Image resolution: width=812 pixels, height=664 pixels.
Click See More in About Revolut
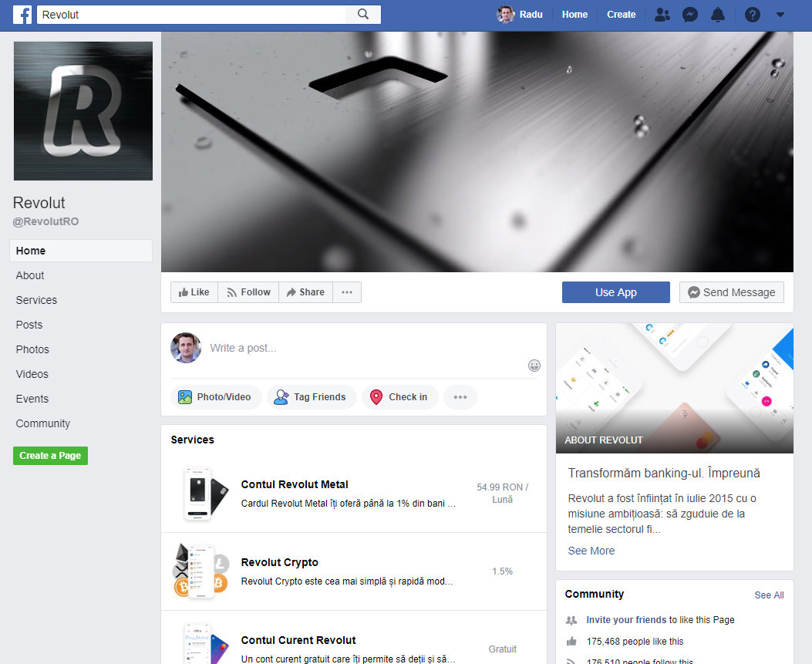(591, 551)
